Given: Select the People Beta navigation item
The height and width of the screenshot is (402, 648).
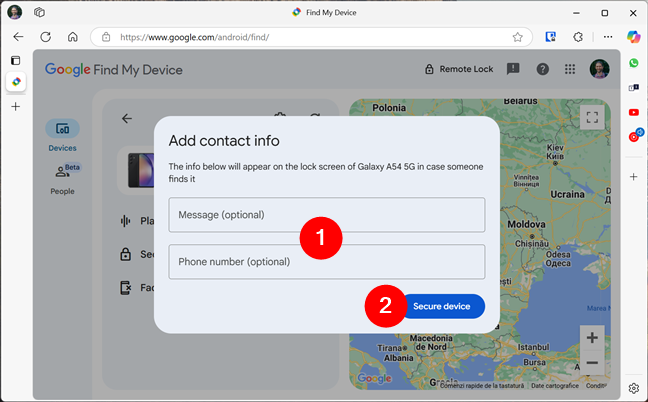Looking at the screenshot, I should (62, 179).
